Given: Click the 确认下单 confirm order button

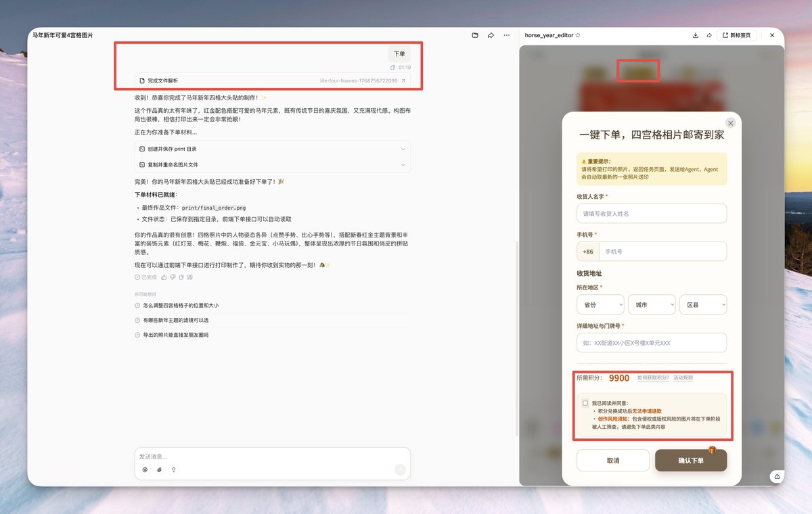Looking at the screenshot, I should [x=691, y=461].
